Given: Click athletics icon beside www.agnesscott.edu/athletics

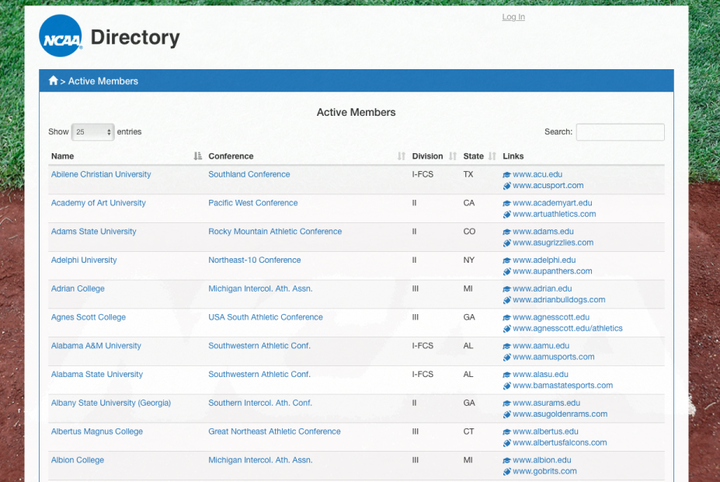Looking at the screenshot, I should click(x=506, y=328).
